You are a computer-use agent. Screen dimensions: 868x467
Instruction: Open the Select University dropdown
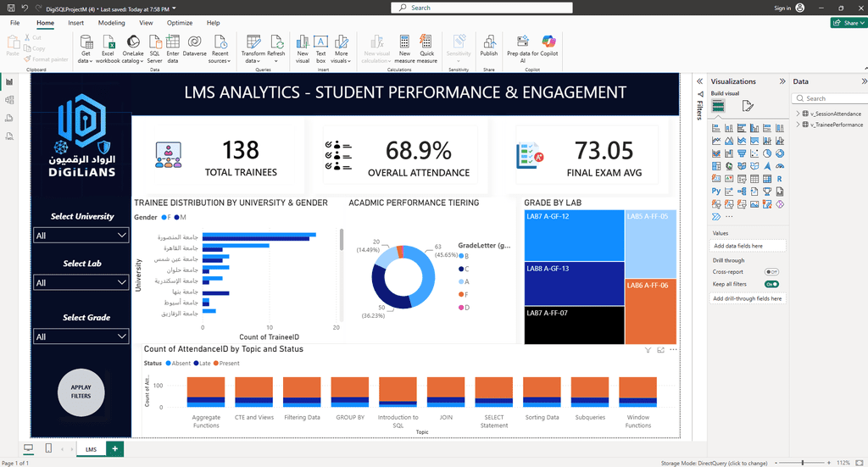(81, 235)
